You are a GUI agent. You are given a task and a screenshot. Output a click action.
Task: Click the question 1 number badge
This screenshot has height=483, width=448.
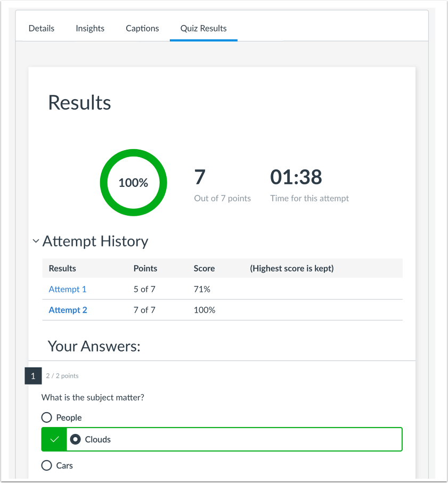(33, 376)
